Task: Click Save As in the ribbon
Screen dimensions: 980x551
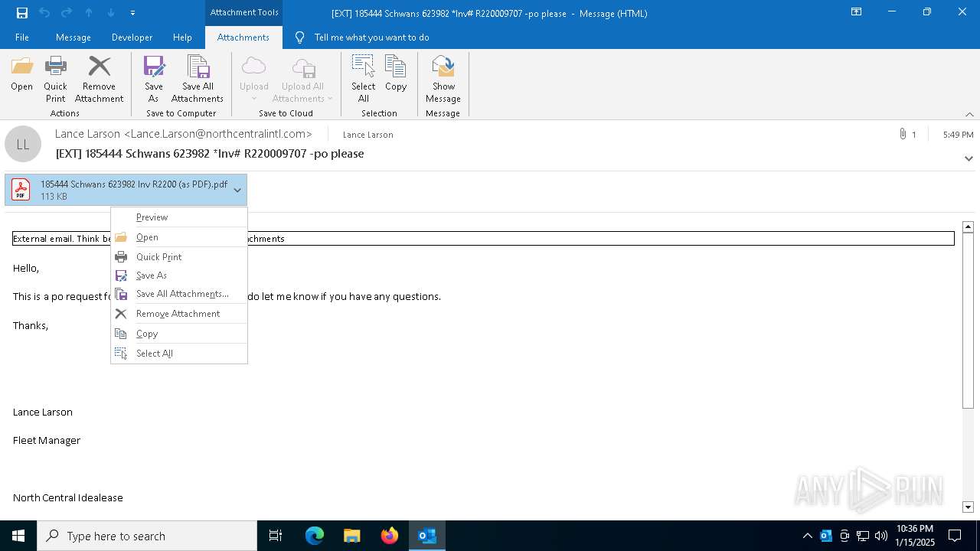Action: click(154, 79)
